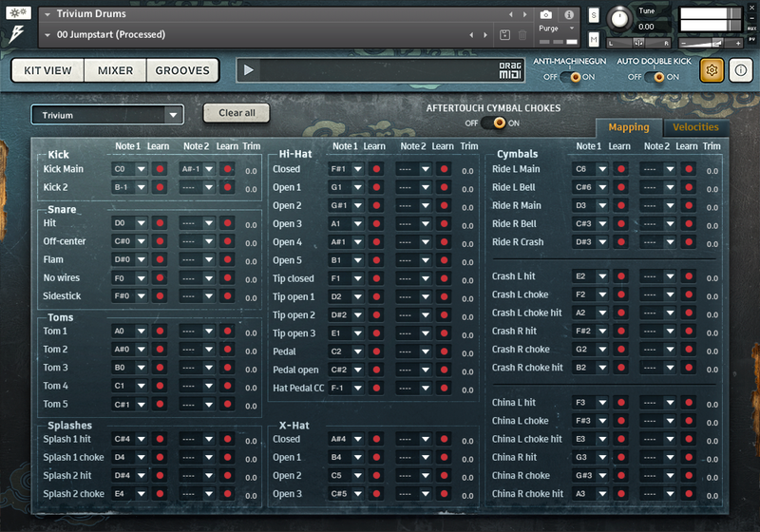Click the Learn button for Ride L Main Note 1
The image size is (760, 532).
(x=621, y=169)
